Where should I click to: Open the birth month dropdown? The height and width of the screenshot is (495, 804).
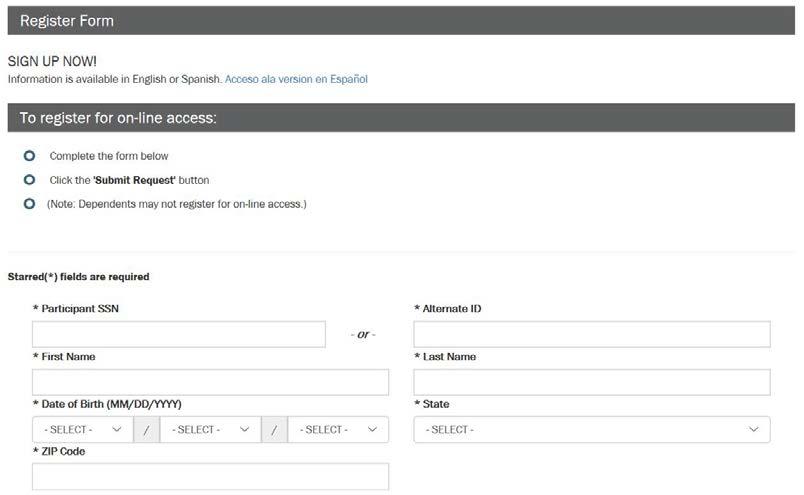(82, 429)
